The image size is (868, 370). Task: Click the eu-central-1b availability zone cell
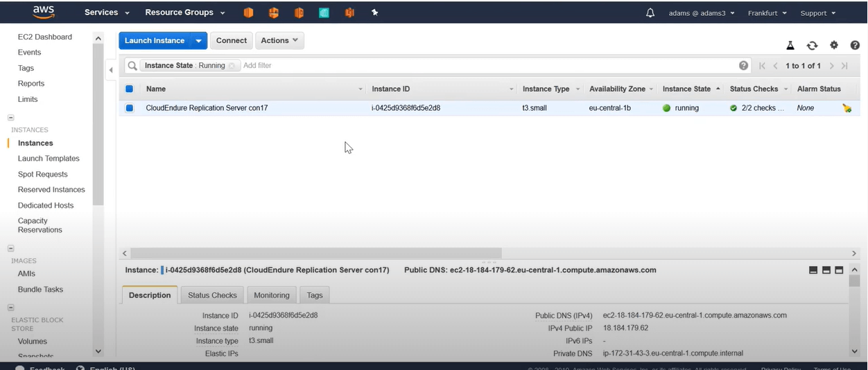(x=610, y=108)
